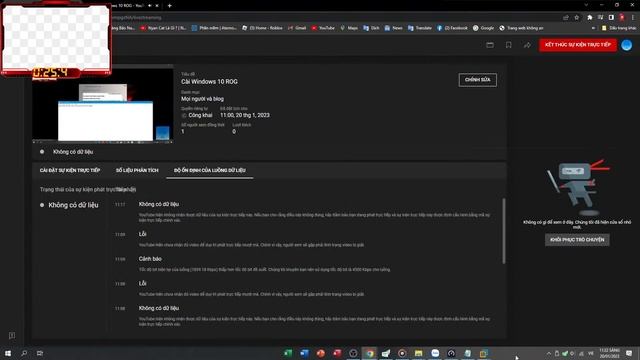The width and height of the screenshot is (640, 360).
Task: Click the stream health log scrollbar
Action: pyautogui.click(x=504, y=231)
